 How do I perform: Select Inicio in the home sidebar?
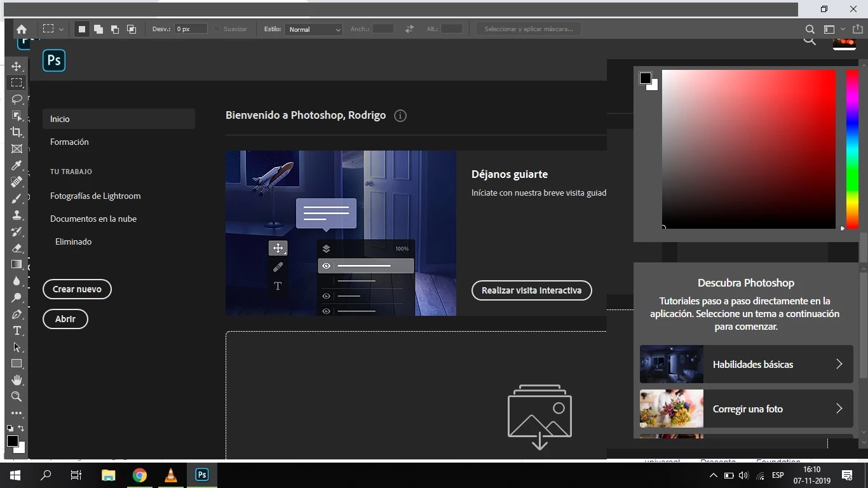(119, 119)
